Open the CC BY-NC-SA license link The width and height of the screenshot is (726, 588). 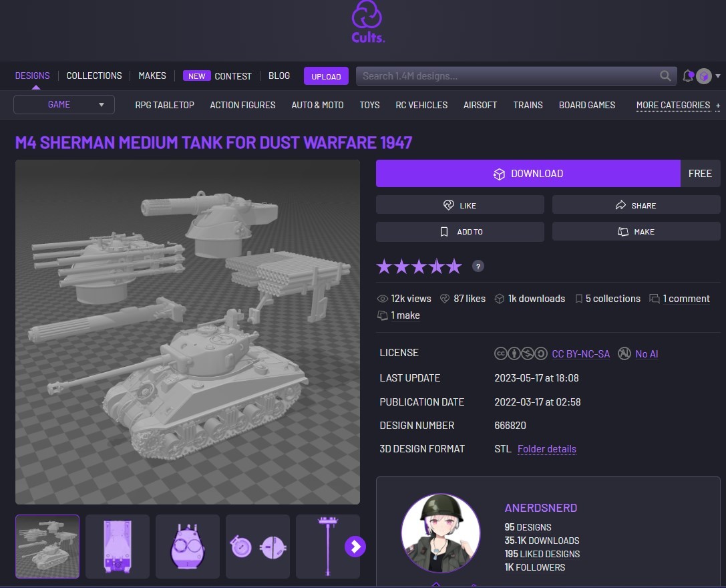(580, 354)
